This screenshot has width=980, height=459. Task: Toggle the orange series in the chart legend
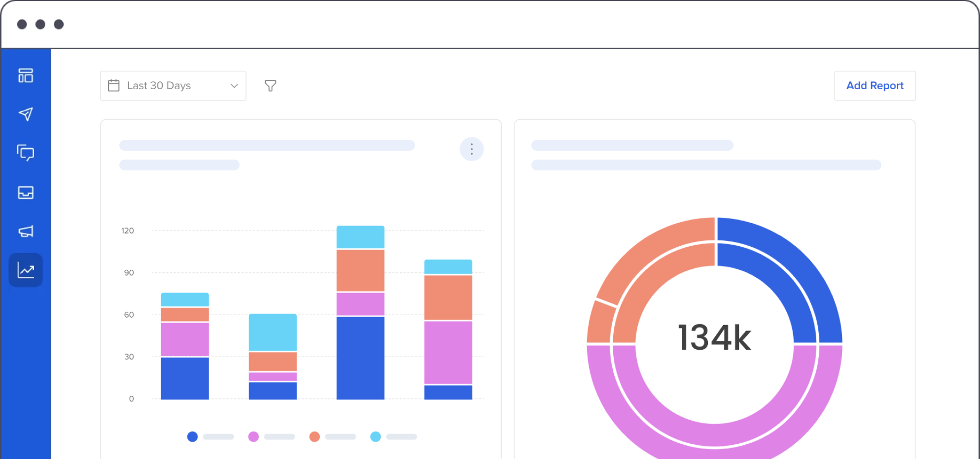click(314, 436)
